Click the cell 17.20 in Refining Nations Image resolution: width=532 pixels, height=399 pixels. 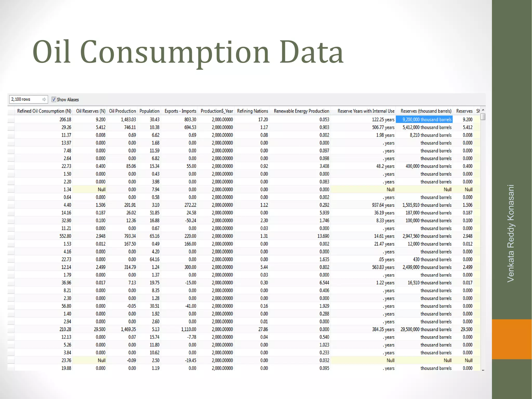(x=252, y=120)
